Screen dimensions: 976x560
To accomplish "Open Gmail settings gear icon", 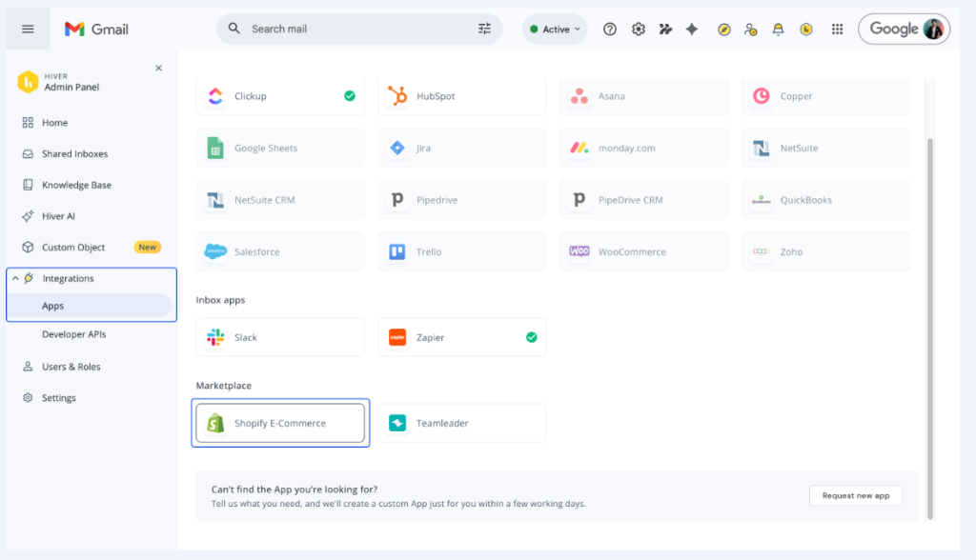I will (x=638, y=30).
